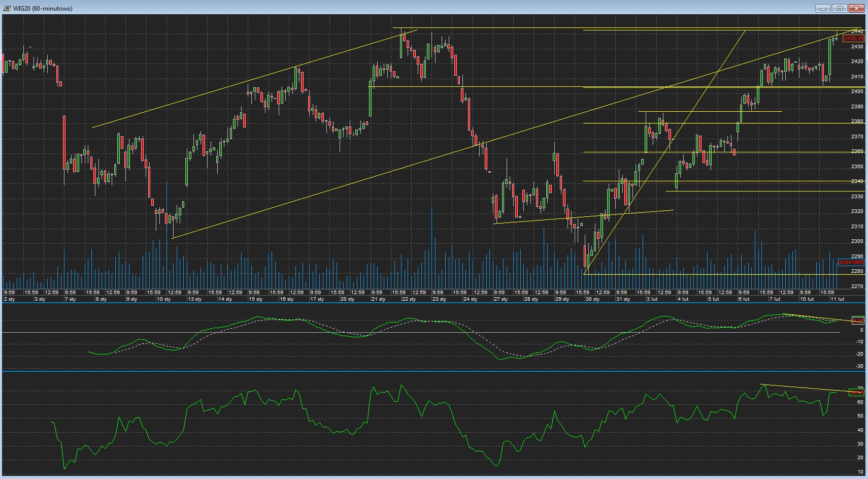Click the 2320 price axis label

click(857, 211)
